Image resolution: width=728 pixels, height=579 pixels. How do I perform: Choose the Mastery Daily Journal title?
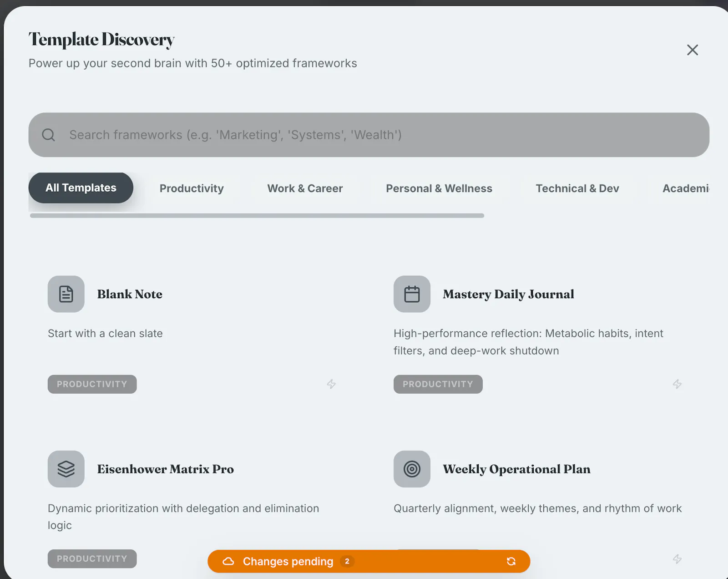509,294
